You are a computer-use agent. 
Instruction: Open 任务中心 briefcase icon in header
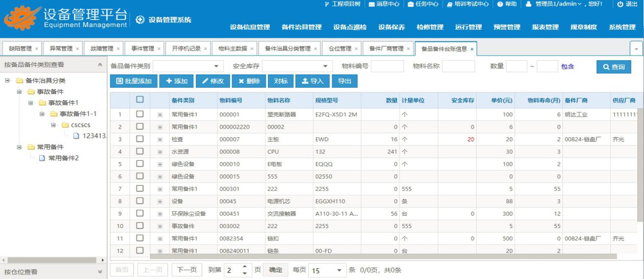point(411,5)
